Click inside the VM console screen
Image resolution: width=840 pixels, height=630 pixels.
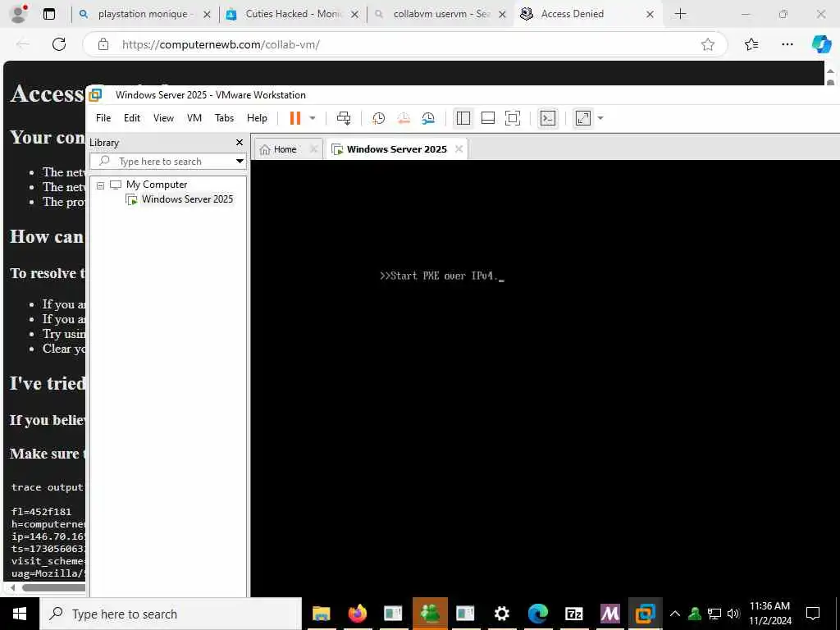click(546, 378)
